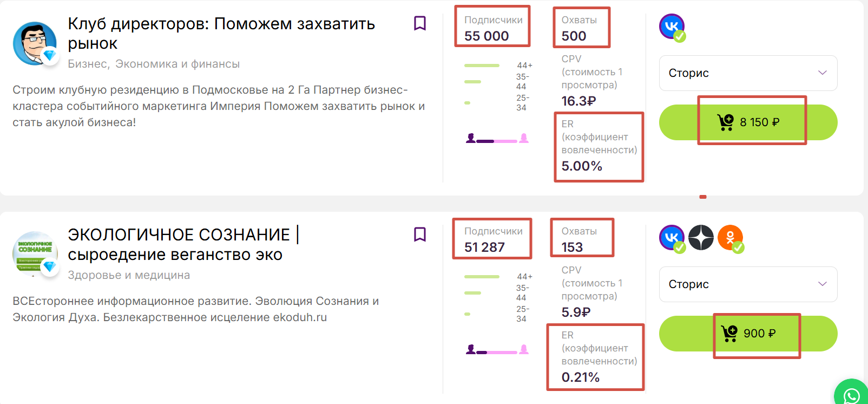Open WhatsApp chat bubble
868x404 pixels.
(852, 395)
